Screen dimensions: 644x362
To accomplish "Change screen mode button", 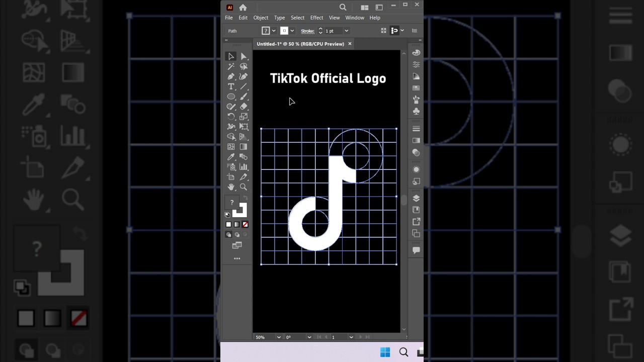I will (x=237, y=245).
